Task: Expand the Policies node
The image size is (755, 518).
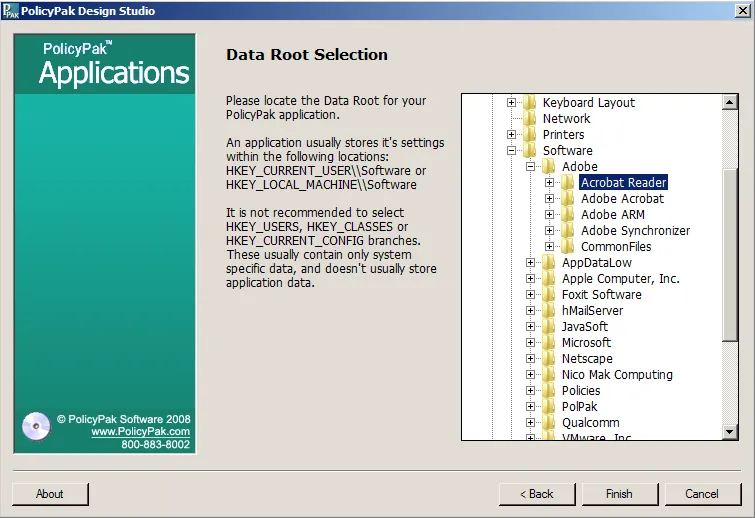Action: pos(530,390)
